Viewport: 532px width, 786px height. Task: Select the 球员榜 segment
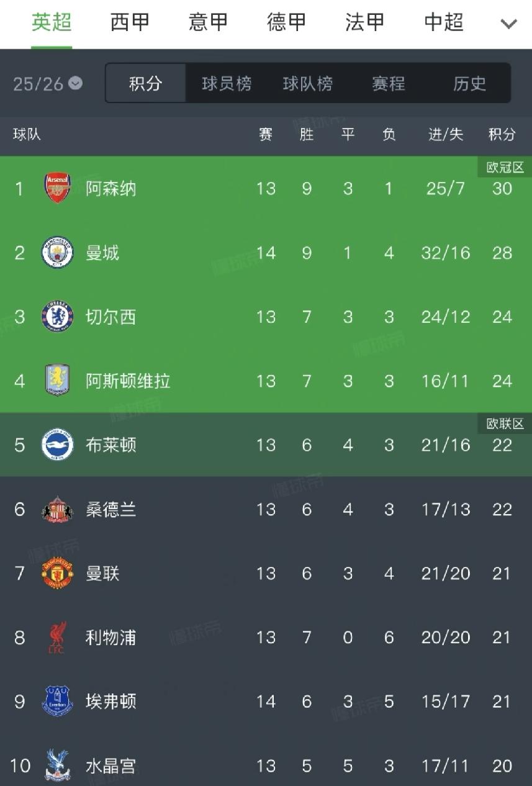click(x=227, y=84)
